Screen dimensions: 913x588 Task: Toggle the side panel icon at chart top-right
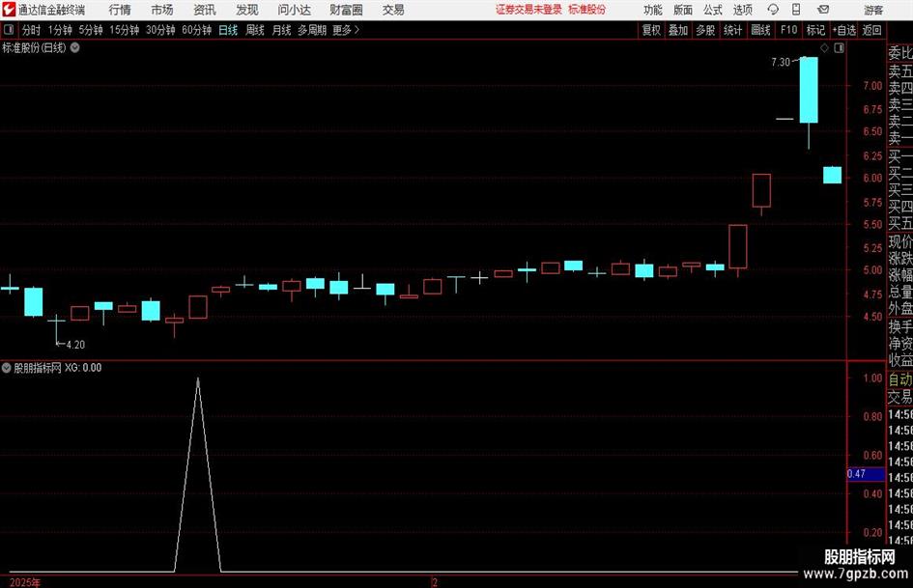click(x=839, y=48)
